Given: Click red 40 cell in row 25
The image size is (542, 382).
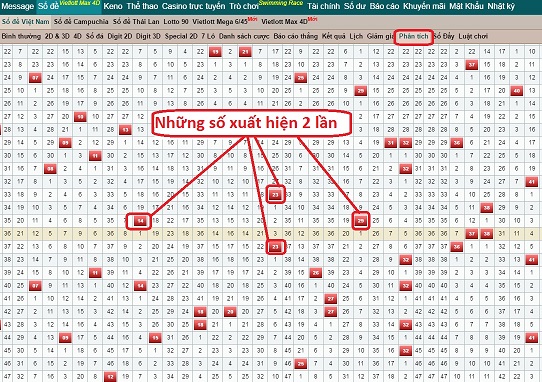Looking at the screenshot, I should click(517, 91).
